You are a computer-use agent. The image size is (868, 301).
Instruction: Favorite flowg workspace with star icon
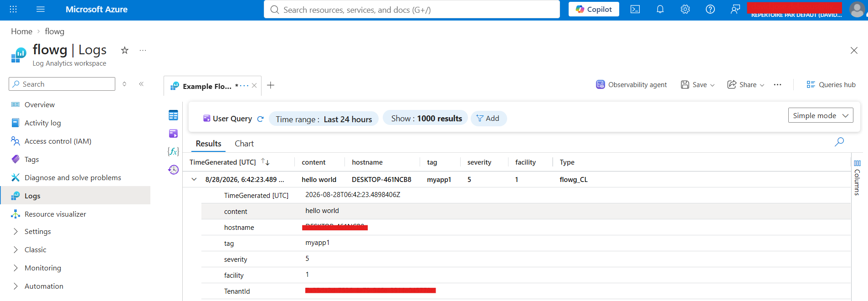tap(124, 50)
